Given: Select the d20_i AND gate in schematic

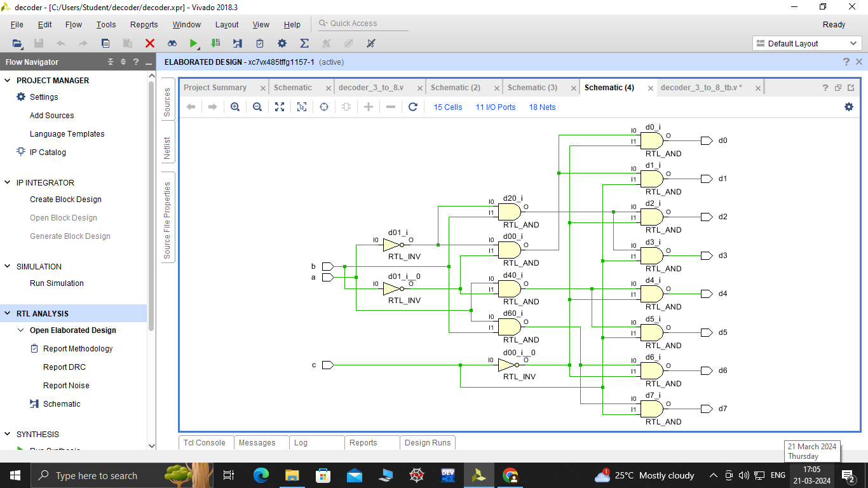Looking at the screenshot, I should [x=510, y=212].
